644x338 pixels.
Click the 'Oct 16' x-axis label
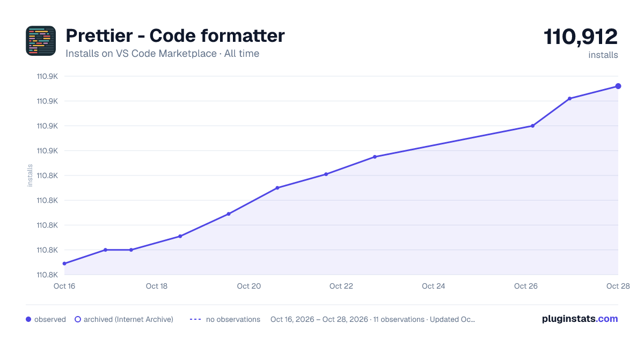point(64,286)
